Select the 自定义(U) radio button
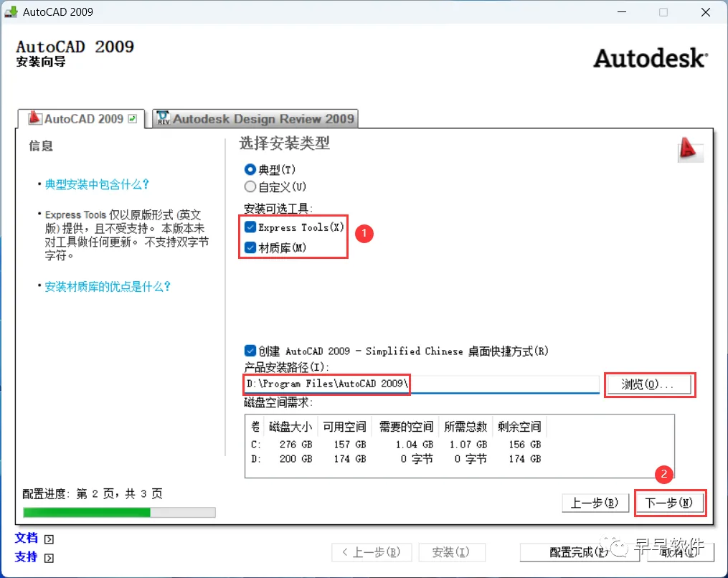The height and width of the screenshot is (578, 728). coord(250,186)
